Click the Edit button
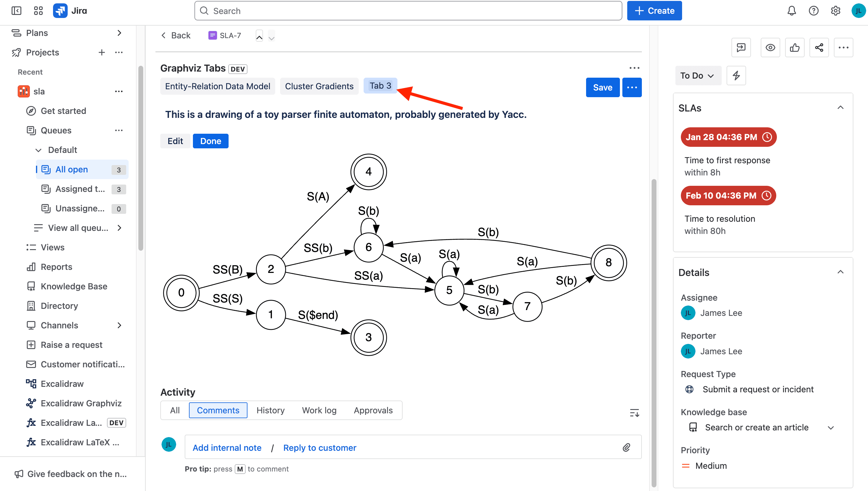 coord(175,141)
